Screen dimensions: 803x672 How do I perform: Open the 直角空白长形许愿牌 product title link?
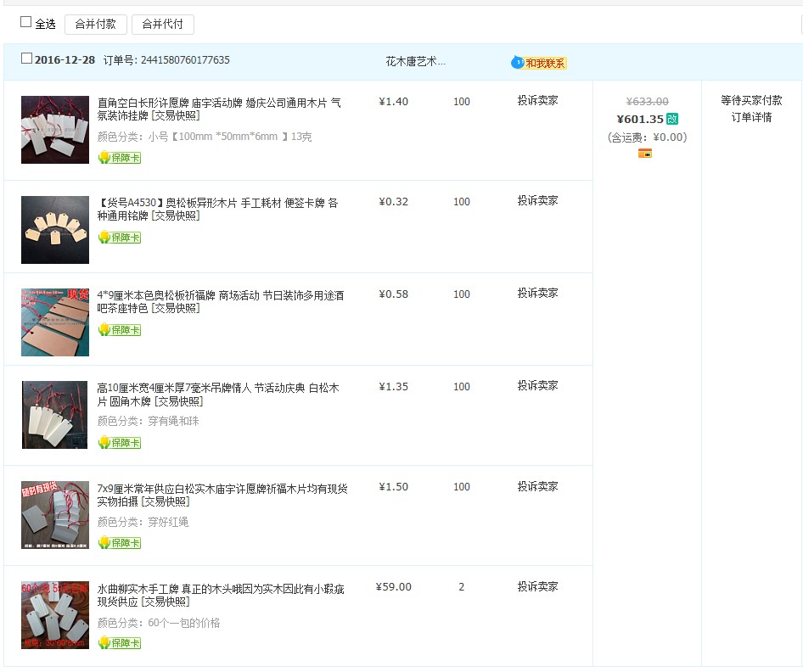point(219,109)
